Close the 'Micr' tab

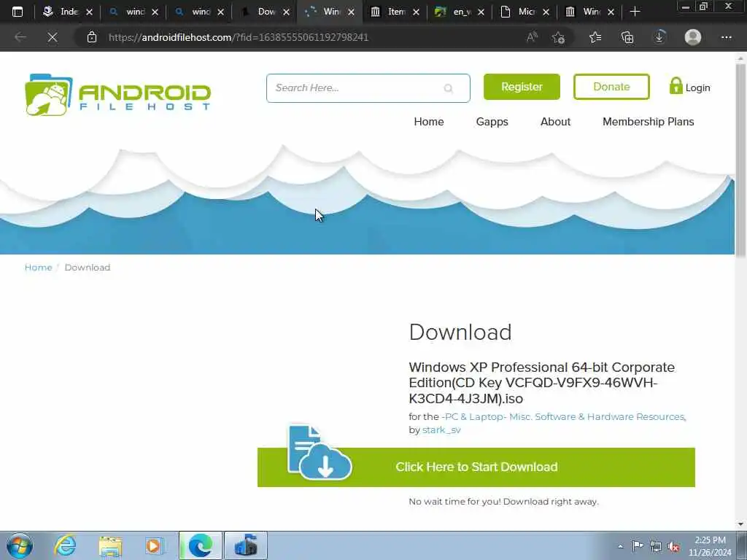click(x=546, y=12)
